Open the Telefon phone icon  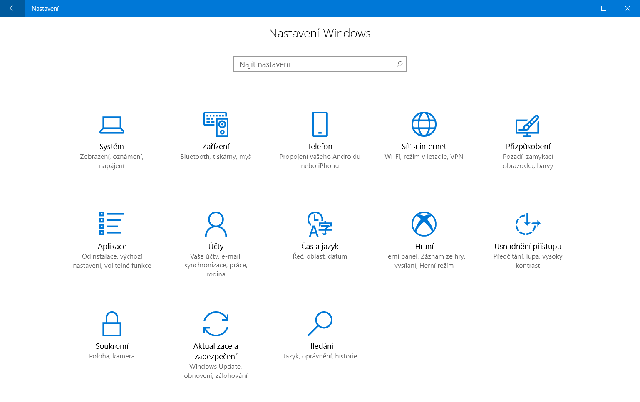(320, 124)
